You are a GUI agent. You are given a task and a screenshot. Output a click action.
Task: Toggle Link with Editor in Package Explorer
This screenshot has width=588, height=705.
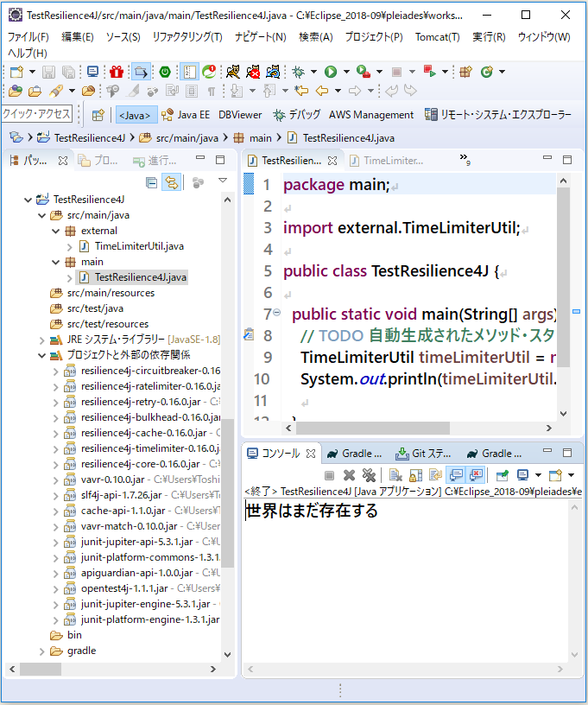click(x=172, y=182)
